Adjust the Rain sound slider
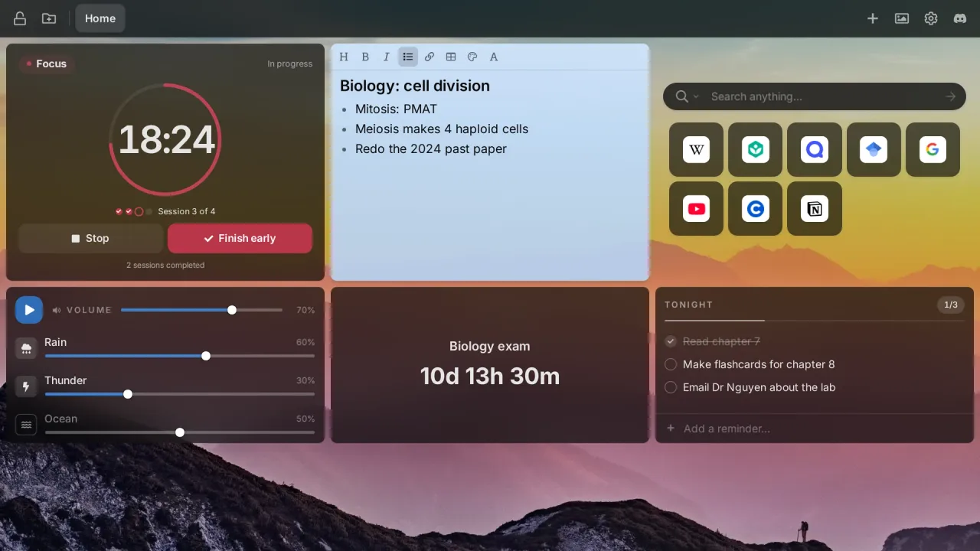 pyautogui.click(x=180, y=356)
